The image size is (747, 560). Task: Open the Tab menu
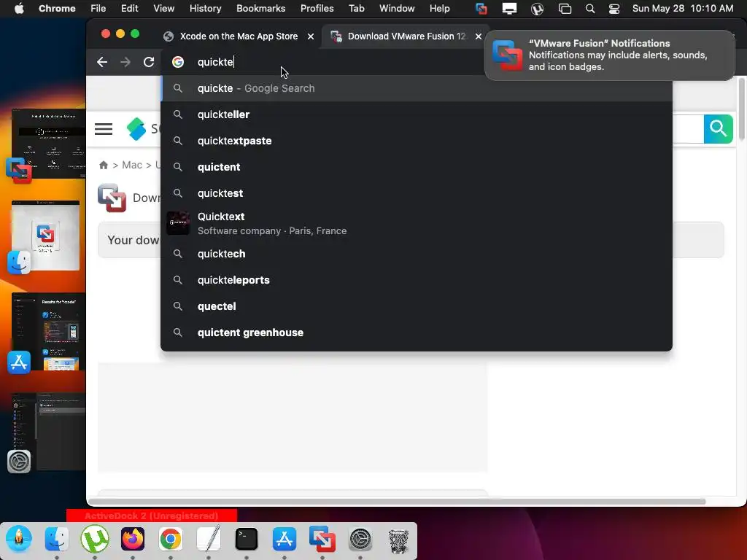point(356,9)
